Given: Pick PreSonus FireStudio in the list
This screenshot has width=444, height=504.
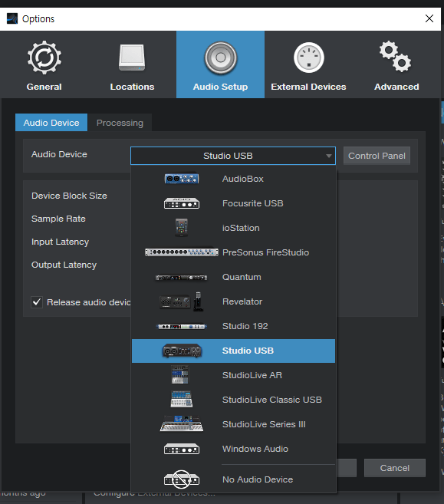Looking at the screenshot, I should pyautogui.click(x=233, y=252).
